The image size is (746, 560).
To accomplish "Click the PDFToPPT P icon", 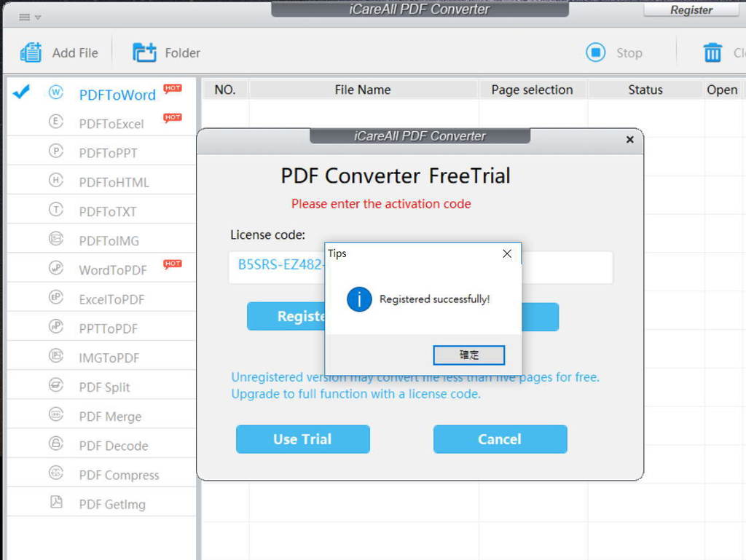I will tap(55, 151).
